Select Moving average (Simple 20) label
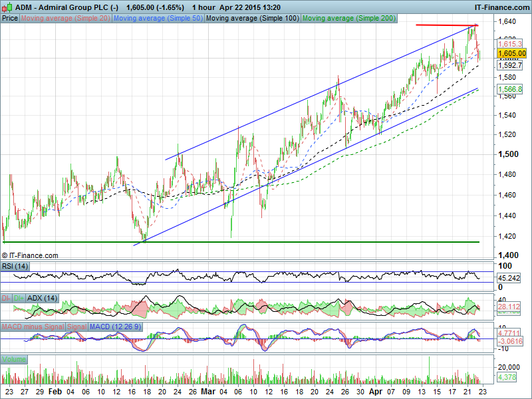532x399 pixels. pos(65,19)
